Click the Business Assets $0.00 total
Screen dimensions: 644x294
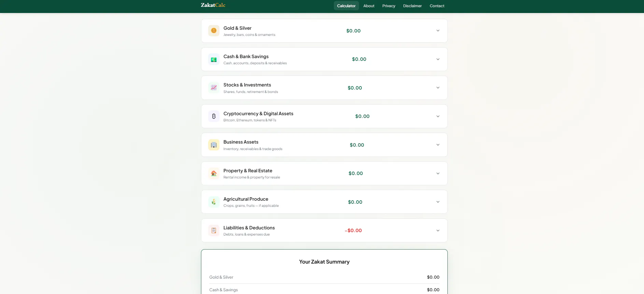click(x=357, y=145)
